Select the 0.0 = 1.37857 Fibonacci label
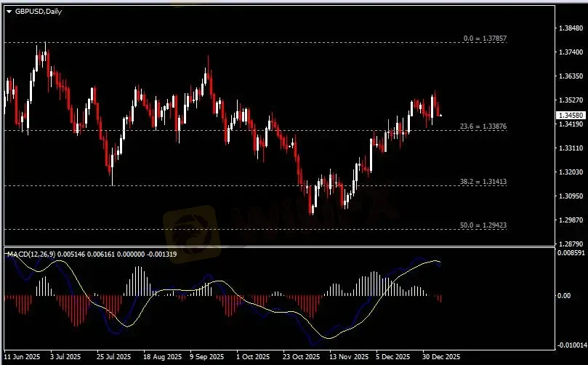Image resolution: width=588 pixels, height=365 pixels. pos(485,39)
